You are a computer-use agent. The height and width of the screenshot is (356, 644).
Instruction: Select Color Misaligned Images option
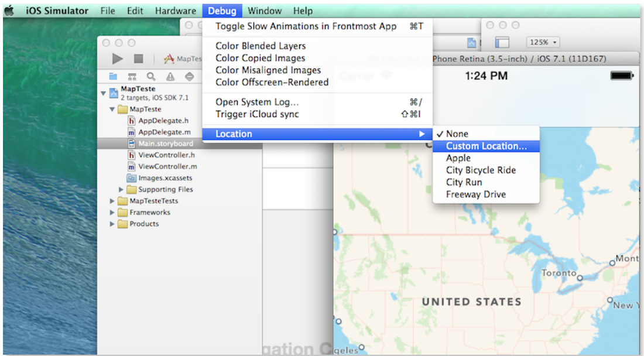(317, 70)
